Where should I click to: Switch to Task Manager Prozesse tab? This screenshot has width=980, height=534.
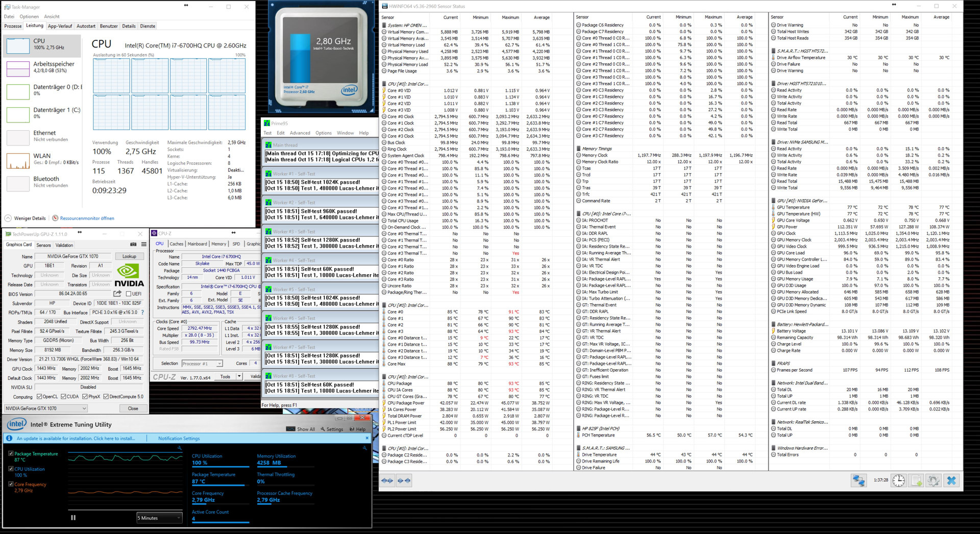13,26
